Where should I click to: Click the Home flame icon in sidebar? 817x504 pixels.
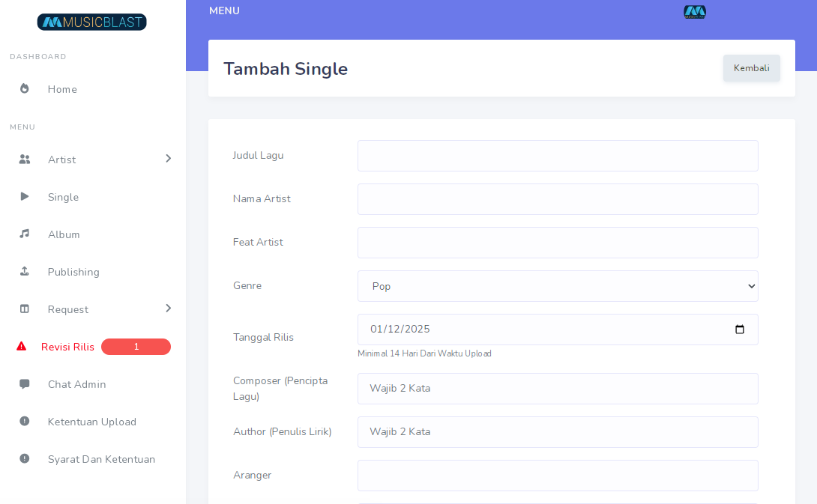coord(25,88)
